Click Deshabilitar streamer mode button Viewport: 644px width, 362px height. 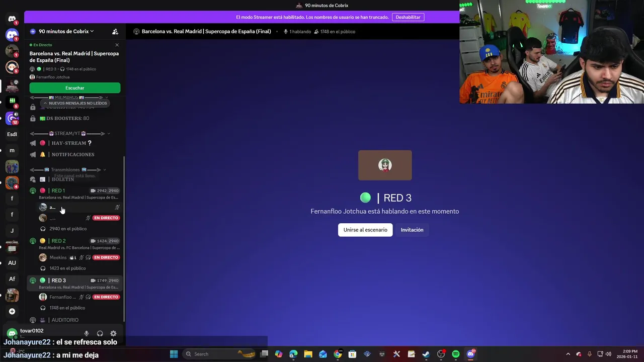tap(408, 17)
